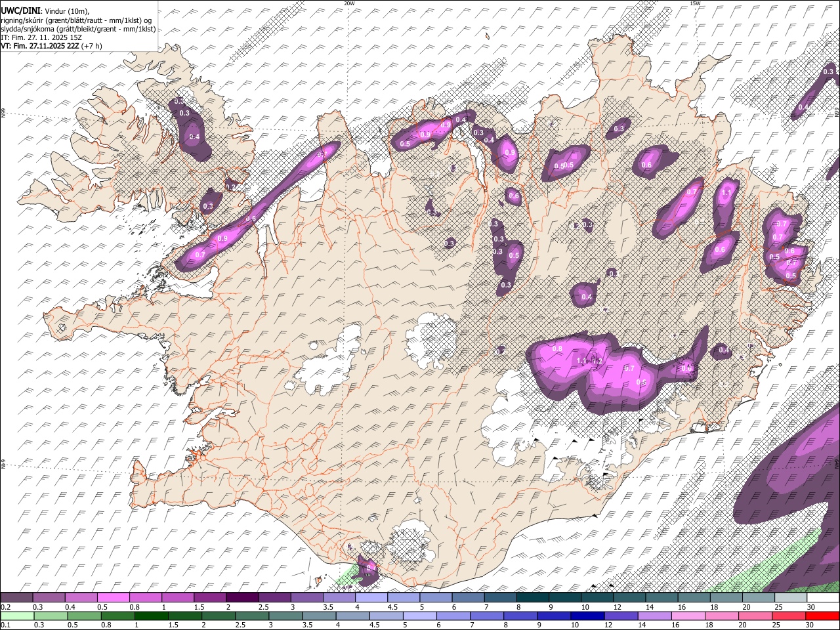Pick the white 30 swatch in the upper legend row
The width and height of the screenshot is (840, 630).
(823, 598)
